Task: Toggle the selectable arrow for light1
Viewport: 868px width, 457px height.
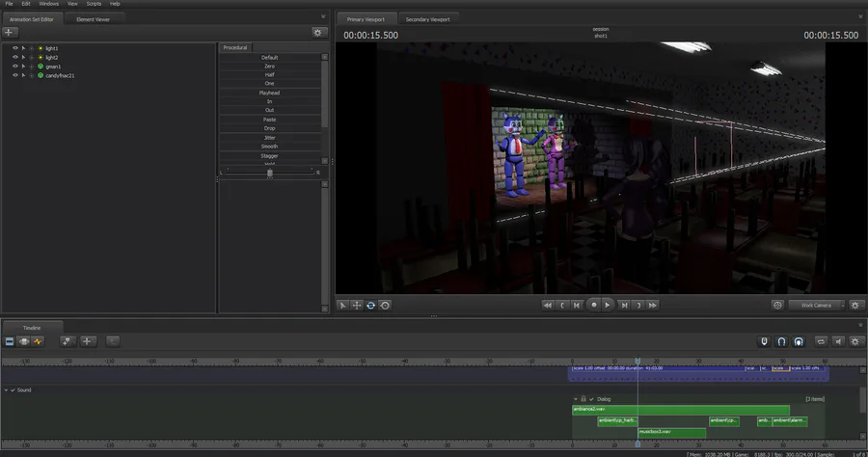Action: (x=23, y=48)
